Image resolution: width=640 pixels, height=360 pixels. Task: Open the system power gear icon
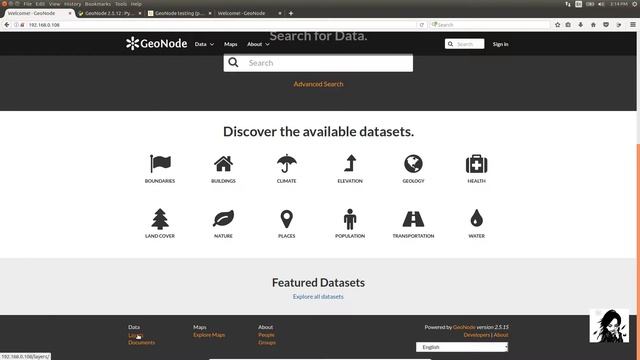(635, 4)
